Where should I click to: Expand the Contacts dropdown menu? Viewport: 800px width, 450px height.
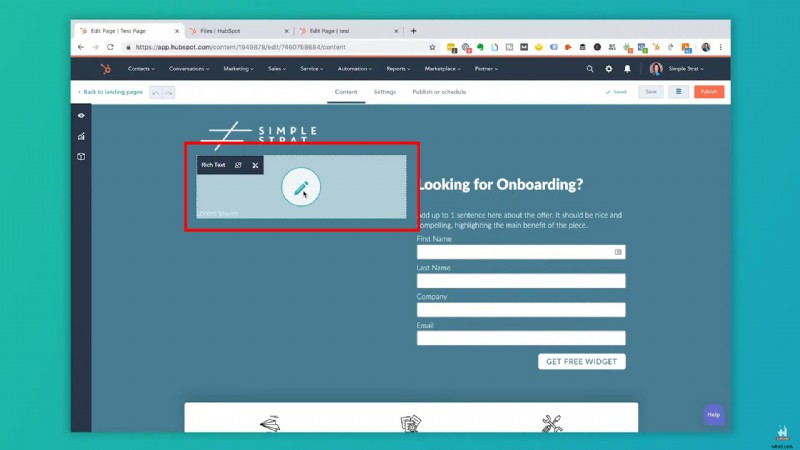click(142, 69)
